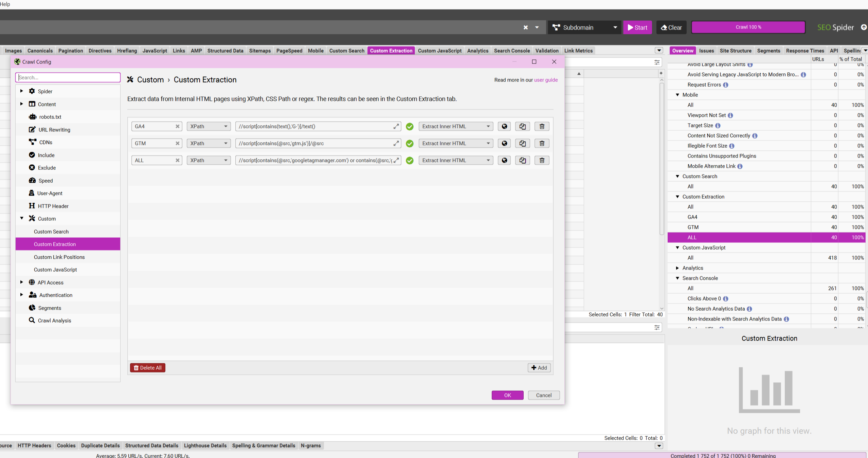868x458 pixels.
Task: Clear the GTM extractor name field
Action: pos(177,143)
